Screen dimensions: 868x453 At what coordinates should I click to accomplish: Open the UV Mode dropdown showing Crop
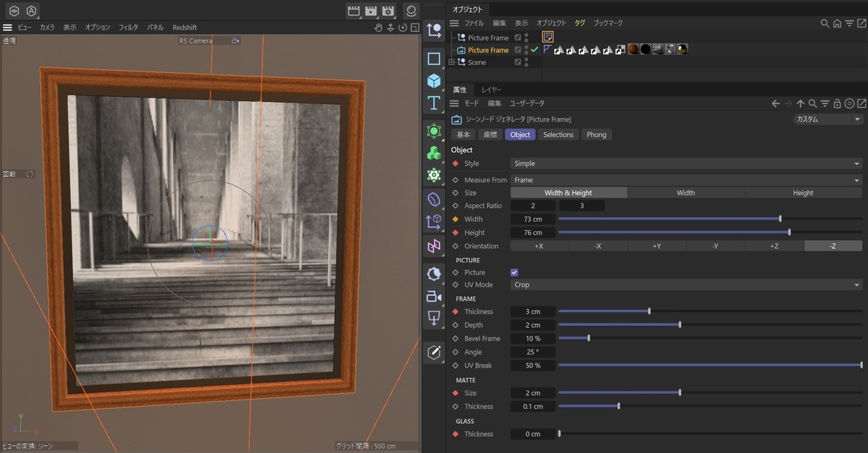tap(686, 285)
